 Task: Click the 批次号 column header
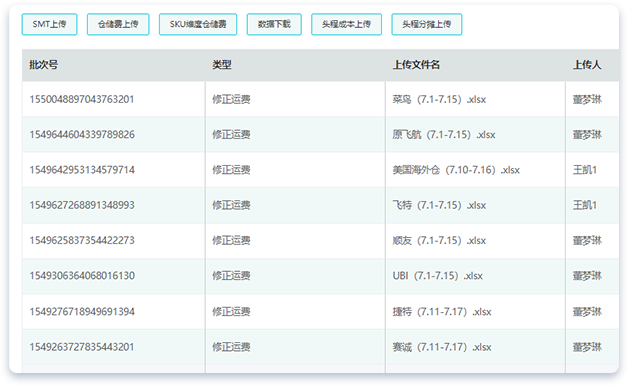pyautogui.click(x=44, y=65)
